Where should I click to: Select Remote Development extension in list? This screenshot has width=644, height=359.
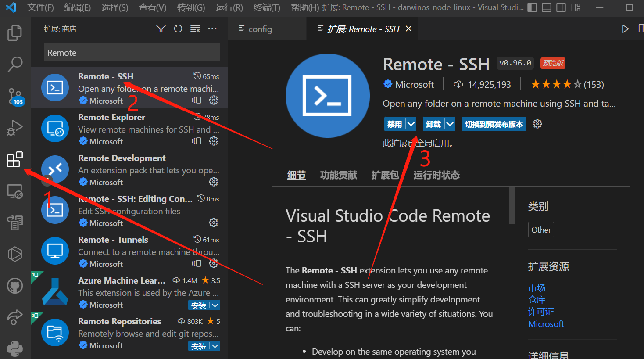click(129, 169)
